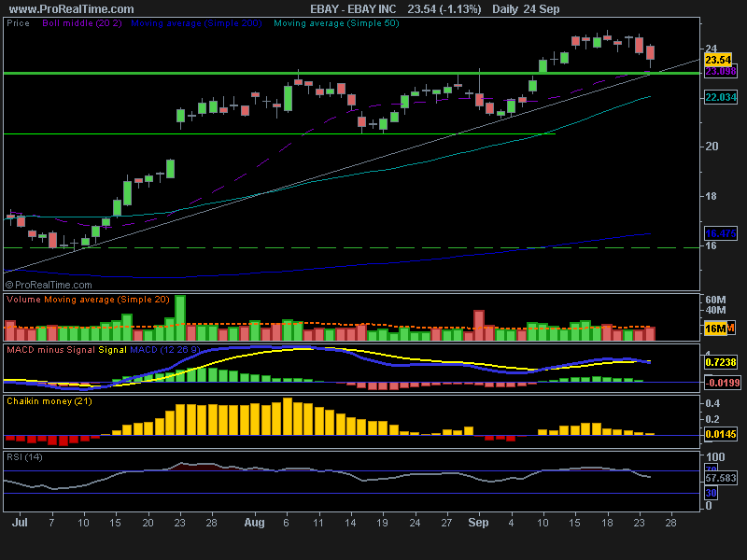Click the -0.0199 histogram value tag
The image size is (747, 560).
pyautogui.click(x=723, y=383)
